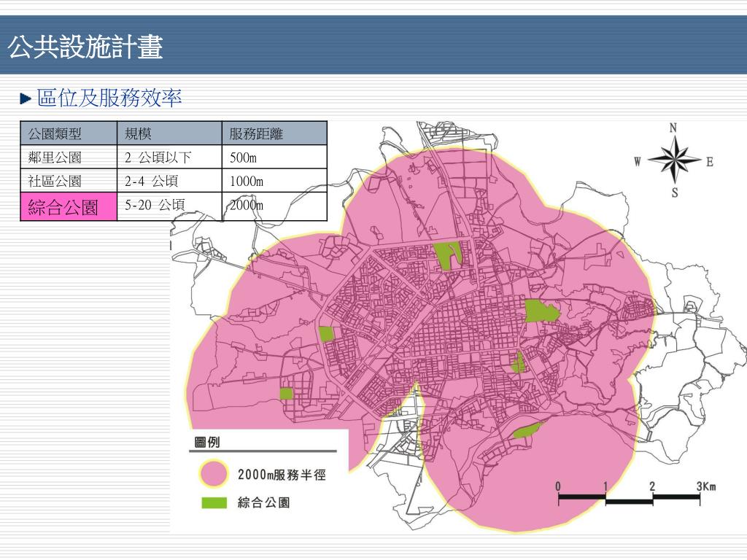The width and height of the screenshot is (747, 560).
Task: Select the highlighted cell 綜合公園
Action: point(69,206)
